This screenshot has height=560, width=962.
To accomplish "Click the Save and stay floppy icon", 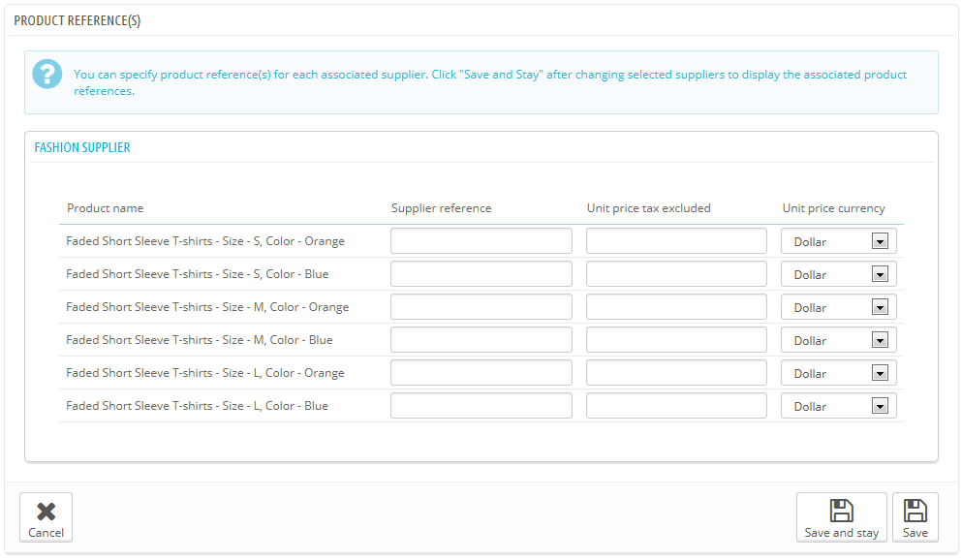I will point(841,511).
